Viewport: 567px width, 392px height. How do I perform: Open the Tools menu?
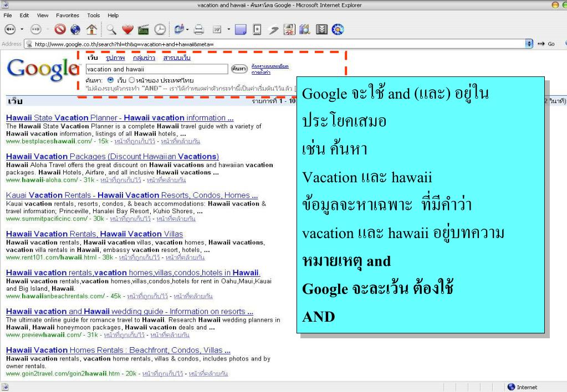click(93, 15)
